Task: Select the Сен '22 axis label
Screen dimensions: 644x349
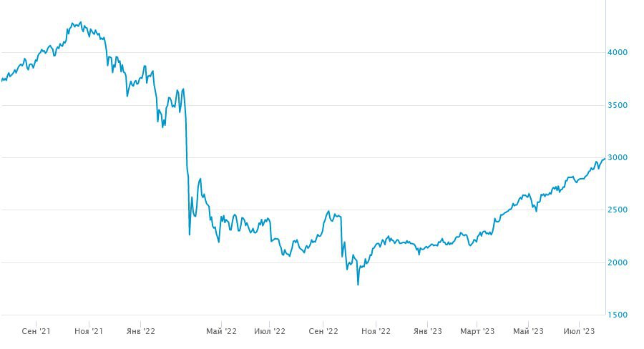Action: [323, 331]
